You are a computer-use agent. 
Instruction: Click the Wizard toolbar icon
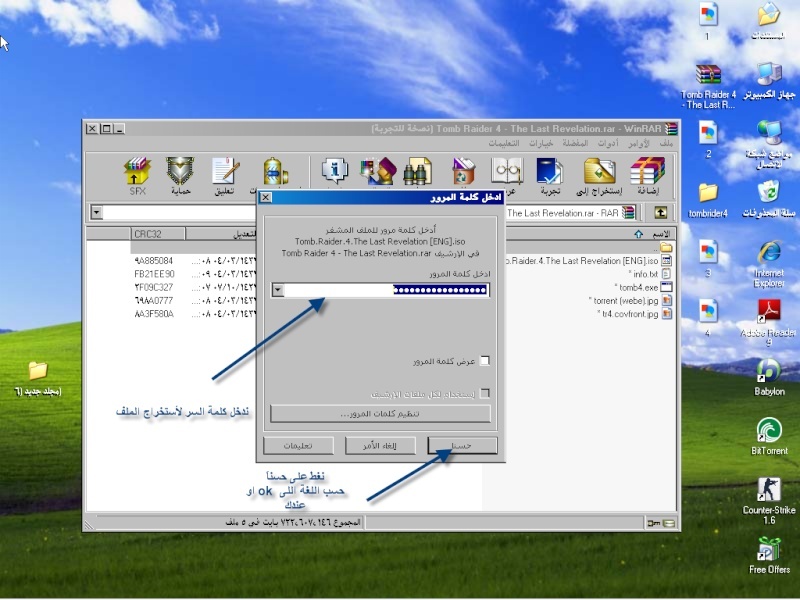(378, 171)
